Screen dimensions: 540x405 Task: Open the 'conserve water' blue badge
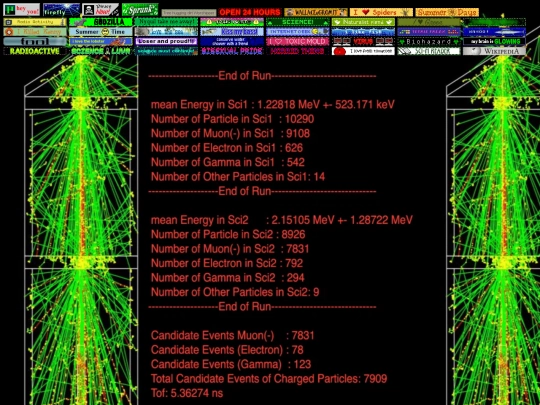[x=232, y=41]
